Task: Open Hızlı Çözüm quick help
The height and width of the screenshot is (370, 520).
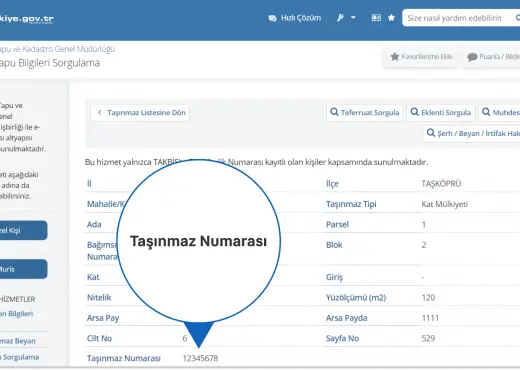Action: coord(295,18)
